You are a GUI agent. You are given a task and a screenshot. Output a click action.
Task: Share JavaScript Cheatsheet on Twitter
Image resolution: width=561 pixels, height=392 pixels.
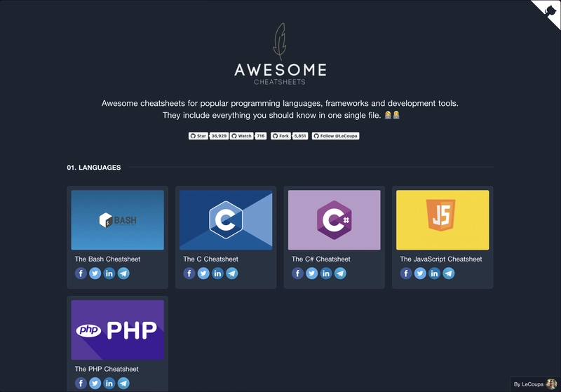[x=420, y=273]
